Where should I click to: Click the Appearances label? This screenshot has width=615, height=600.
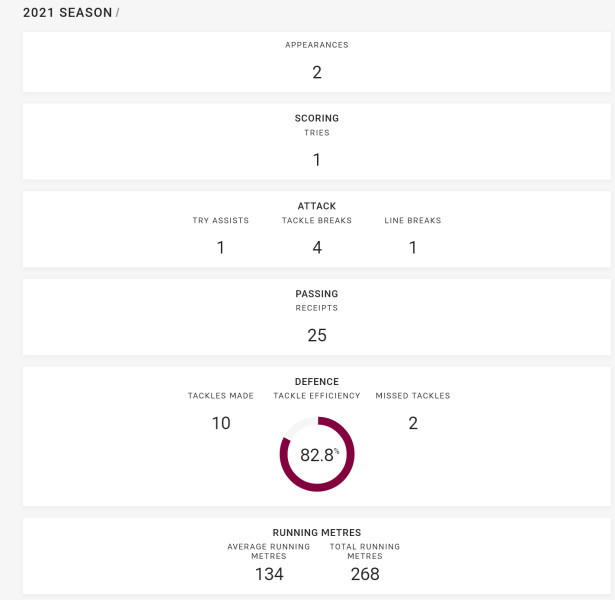click(x=317, y=45)
